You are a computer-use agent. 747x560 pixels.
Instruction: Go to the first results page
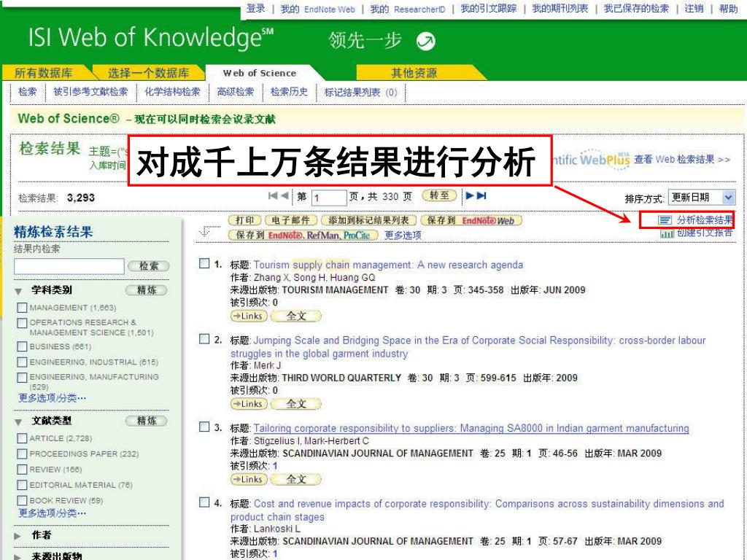[273, 195]
